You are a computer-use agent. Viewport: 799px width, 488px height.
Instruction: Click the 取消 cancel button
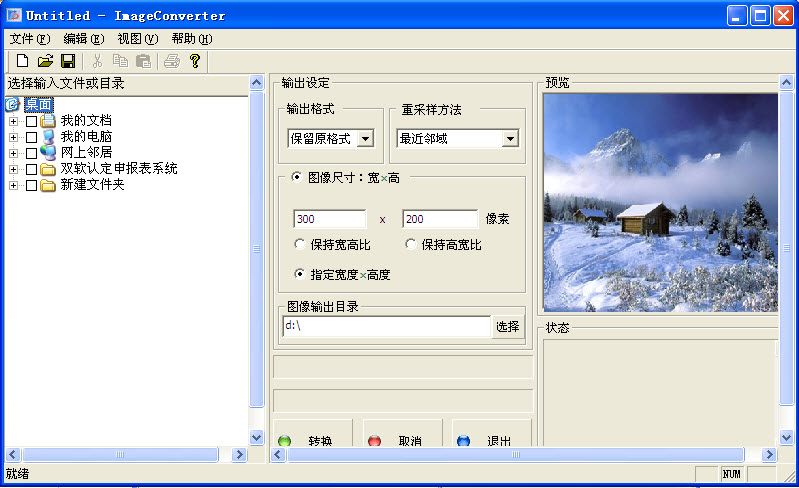[x=403, y=434]
